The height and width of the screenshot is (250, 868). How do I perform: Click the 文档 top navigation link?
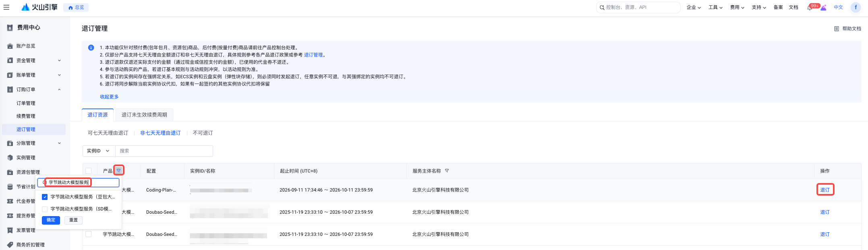click(793, 7)
